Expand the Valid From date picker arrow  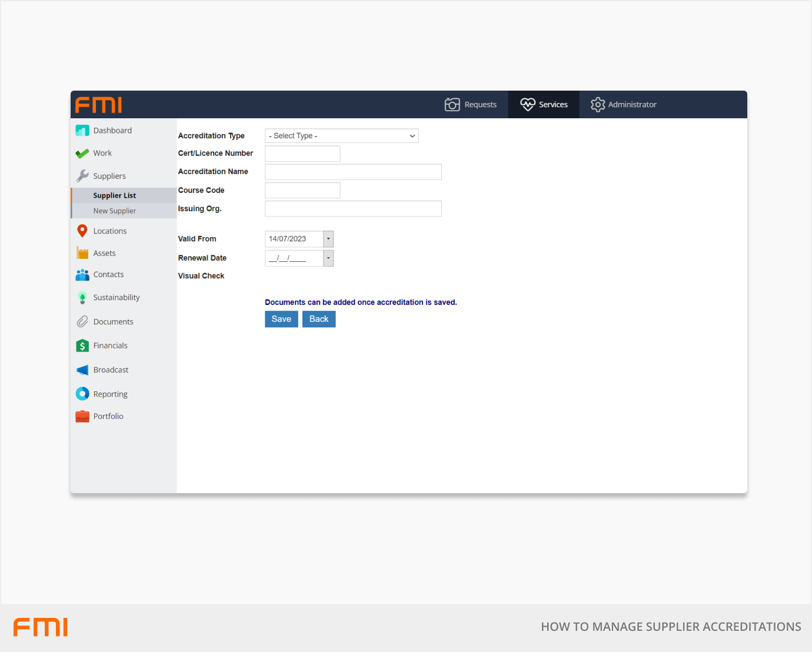[328, 239]
